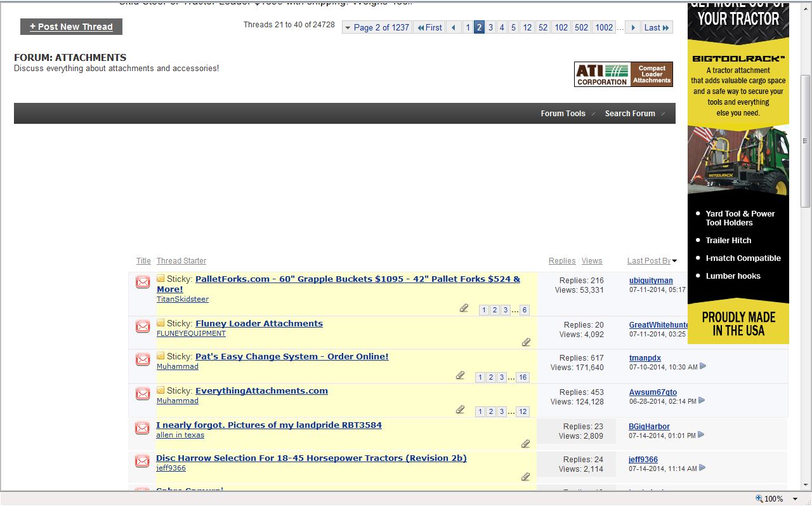Toggle sort order arrow beside Last Post By
Image resolution: width=812 pixels, height=506 pixels.
pyautogui.click(x=674, y=261)
